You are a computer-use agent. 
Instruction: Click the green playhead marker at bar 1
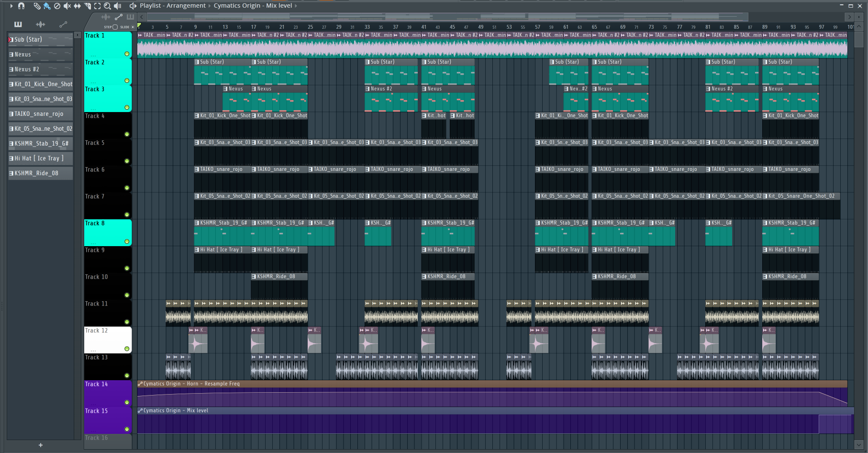point(139,26)
